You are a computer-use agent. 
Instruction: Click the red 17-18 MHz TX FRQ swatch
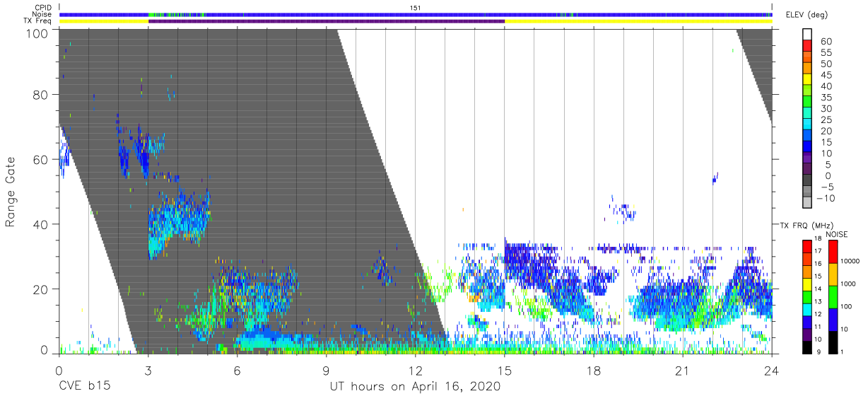click(807, 246)
